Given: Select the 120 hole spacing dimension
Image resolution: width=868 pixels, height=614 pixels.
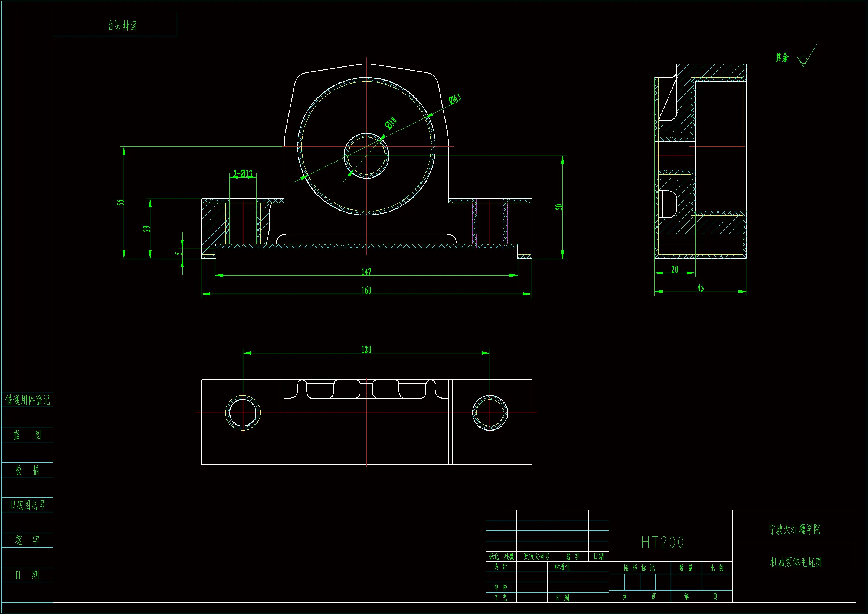Looking at the screenshot, I should [x=366, y=349].
